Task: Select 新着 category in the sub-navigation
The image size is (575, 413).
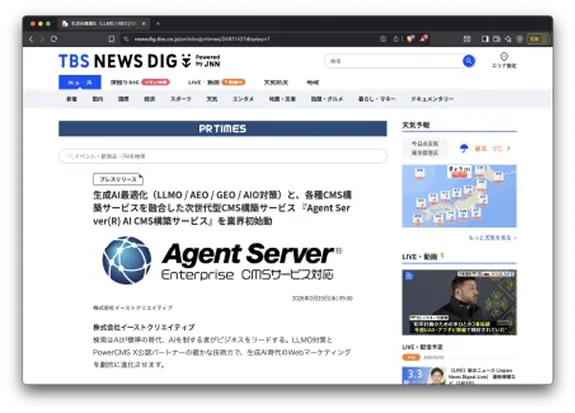Action: pos(72,99)
